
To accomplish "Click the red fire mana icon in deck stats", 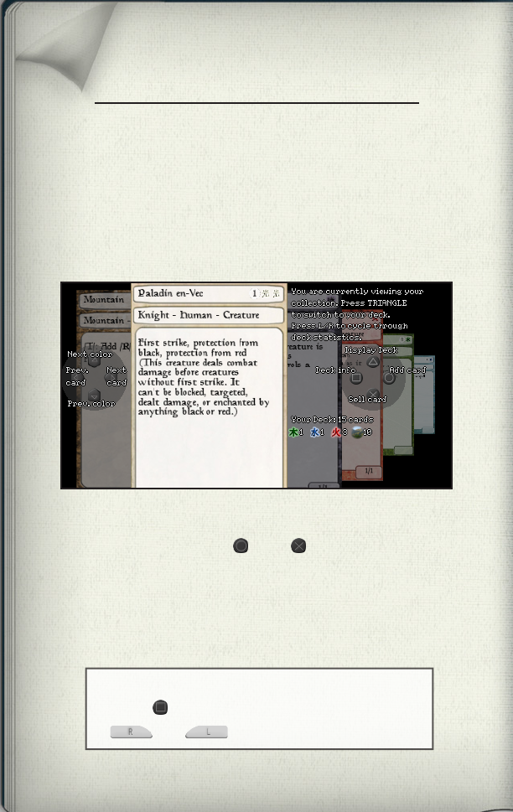I will [336, 432].
